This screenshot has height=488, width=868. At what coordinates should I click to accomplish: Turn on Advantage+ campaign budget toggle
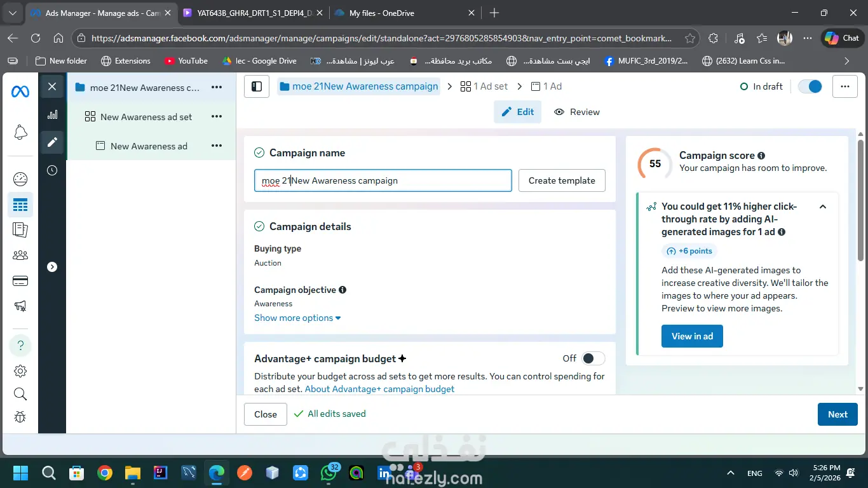(593, 358)
